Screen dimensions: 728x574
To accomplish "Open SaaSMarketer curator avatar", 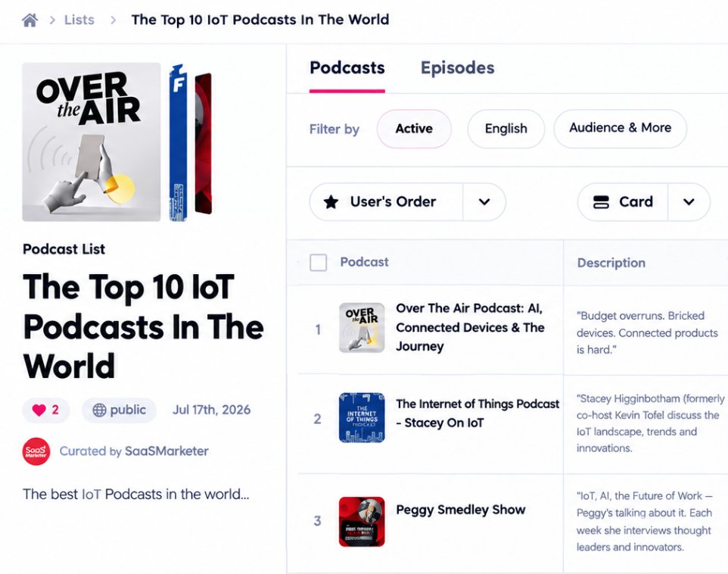I will tap(36, 451).
